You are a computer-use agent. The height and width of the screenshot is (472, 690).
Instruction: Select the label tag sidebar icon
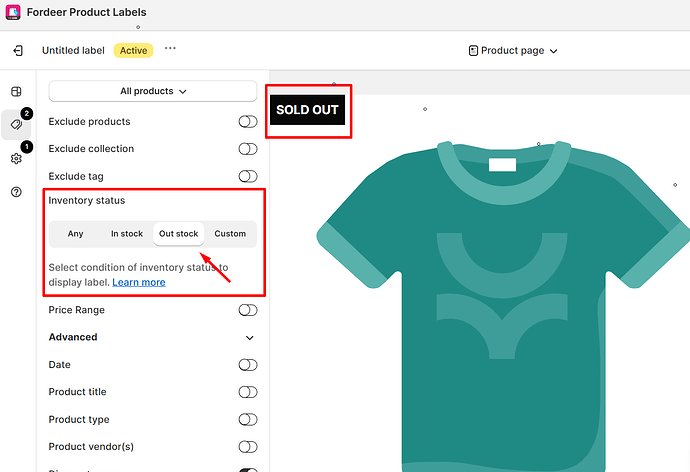16,125
